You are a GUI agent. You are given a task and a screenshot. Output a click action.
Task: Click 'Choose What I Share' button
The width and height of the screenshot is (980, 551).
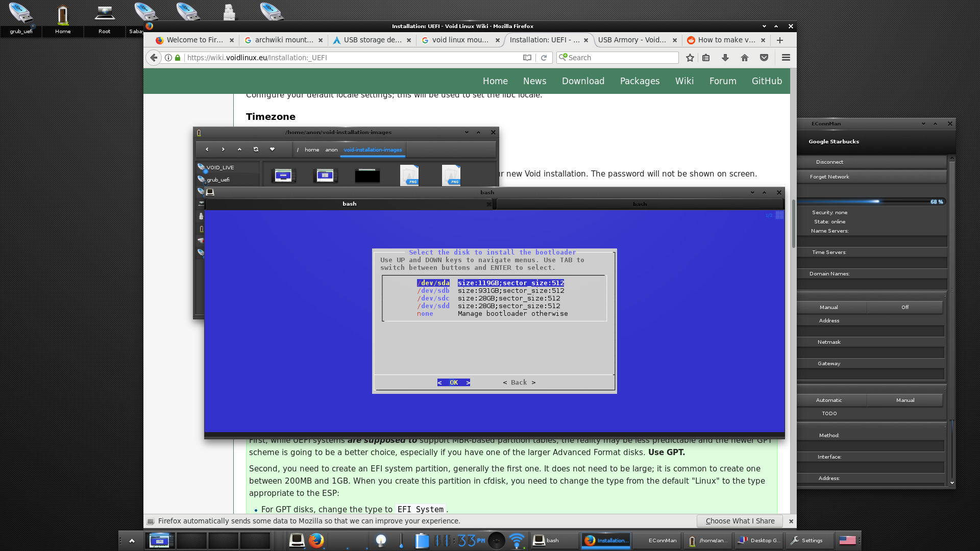(740, 521)
